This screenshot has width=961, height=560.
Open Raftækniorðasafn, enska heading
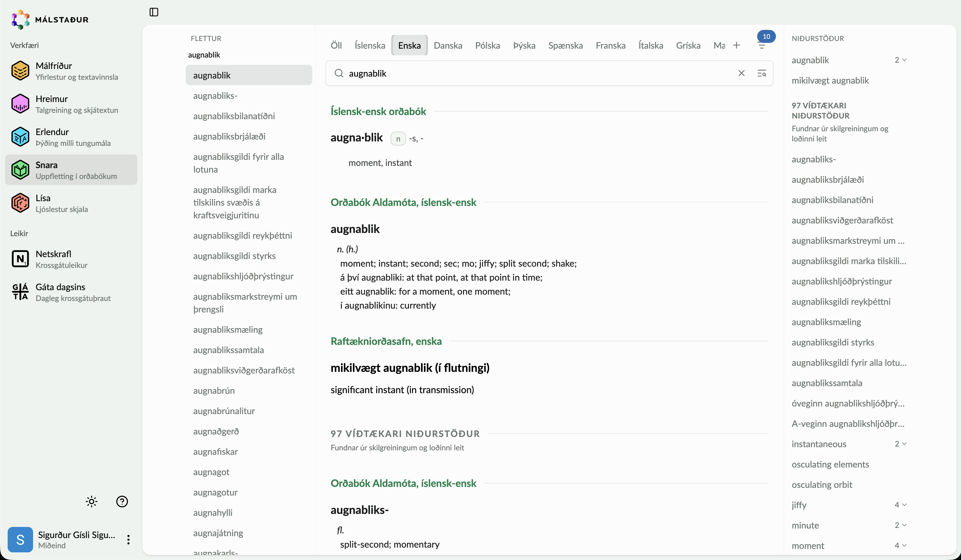[x=386, y=341]
